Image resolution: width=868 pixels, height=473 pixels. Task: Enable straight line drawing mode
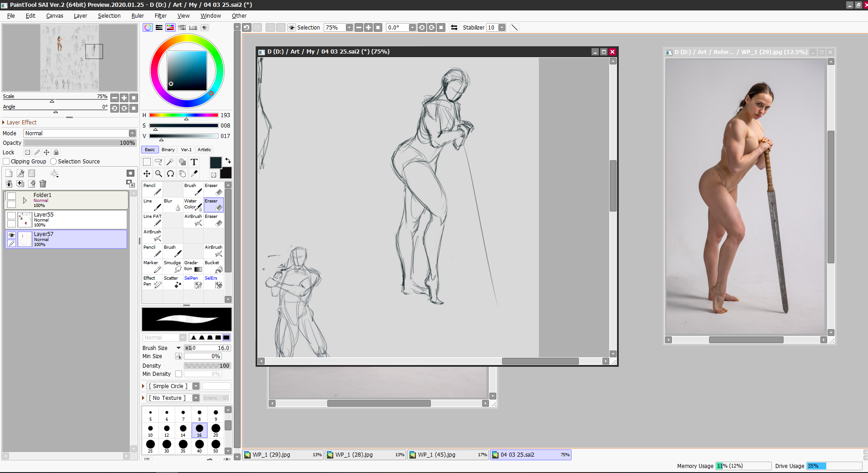(514, 28)
